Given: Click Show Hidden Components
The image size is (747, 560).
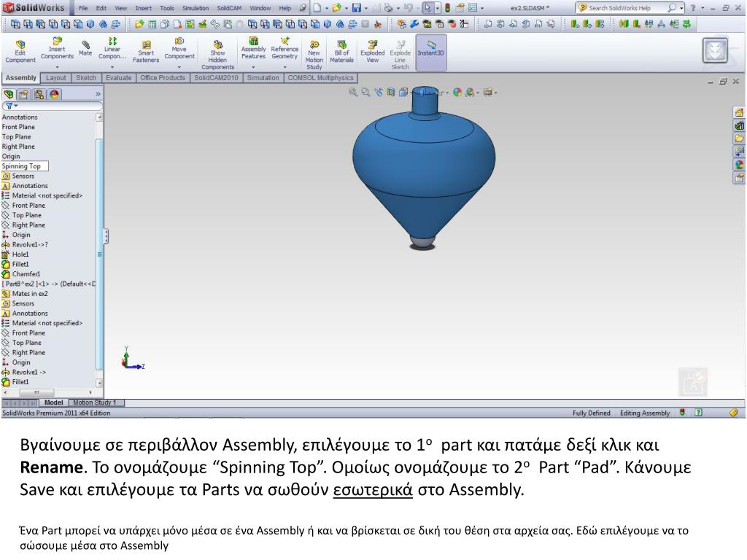Looking at the screenshot, I should click(217, 55).
